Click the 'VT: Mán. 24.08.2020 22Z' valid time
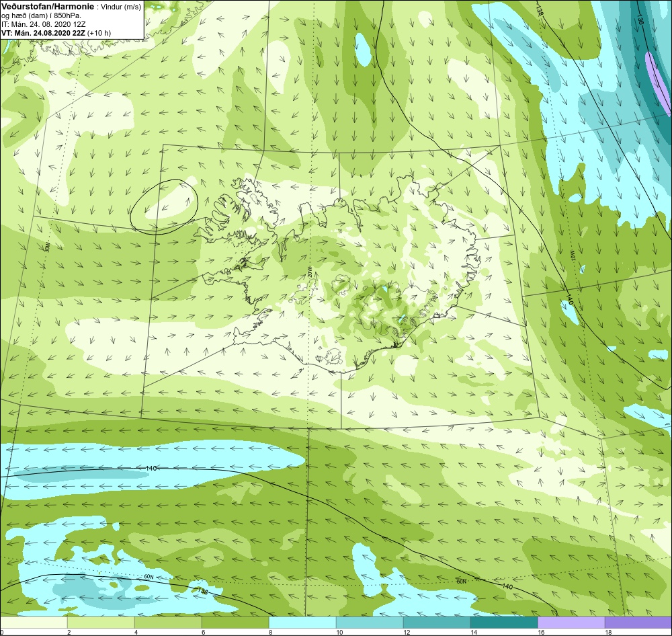 (44, 33)
